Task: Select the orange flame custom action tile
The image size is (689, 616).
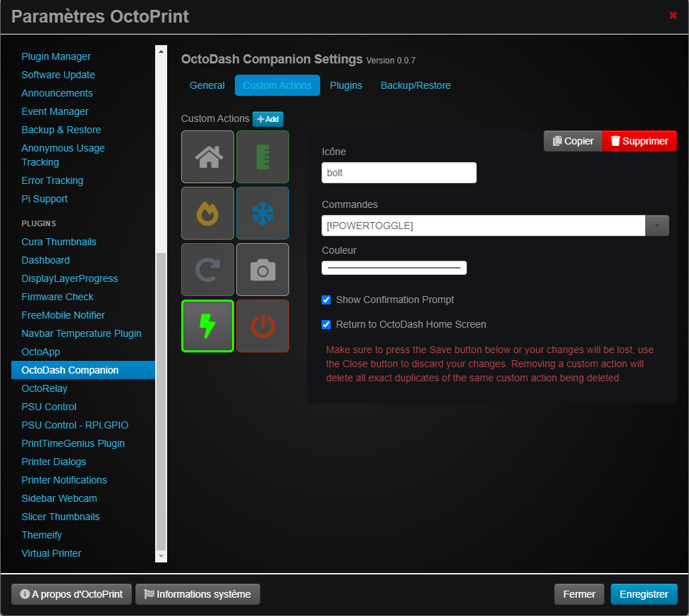Action: point(207,213)
